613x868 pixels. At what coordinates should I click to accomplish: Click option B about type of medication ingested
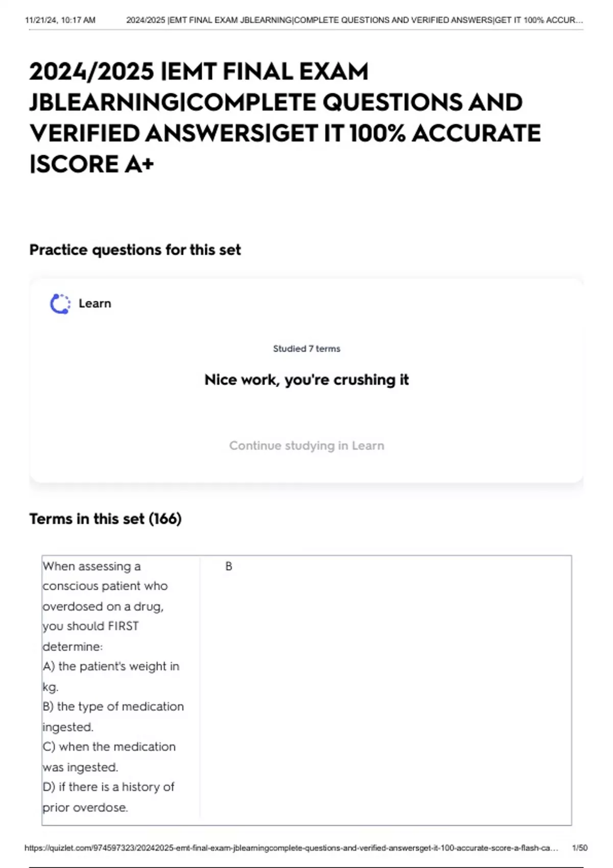click(113, 716)
